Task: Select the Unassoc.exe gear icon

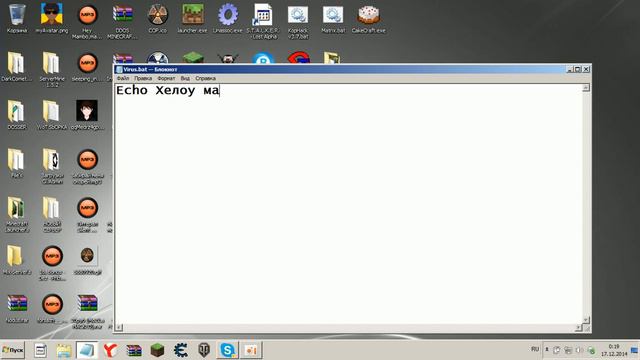Action: 228,19
